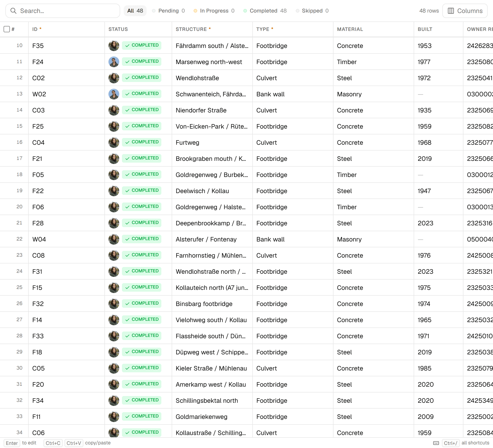Sort by the BUILT column header

click(x=425, y=29)
